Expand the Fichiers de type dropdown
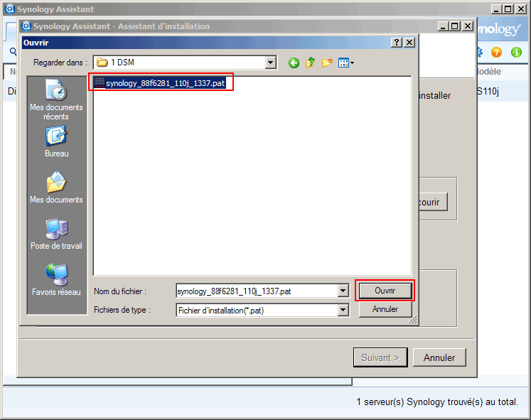Screen dimensions: 531x420 [x=343, y=310]
